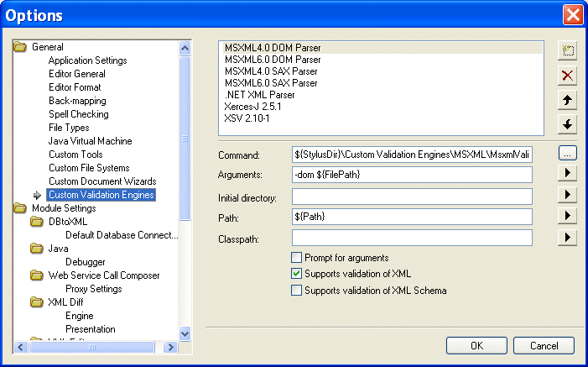Enable Prompt for arguments checkbox

(x=296, y=258)
